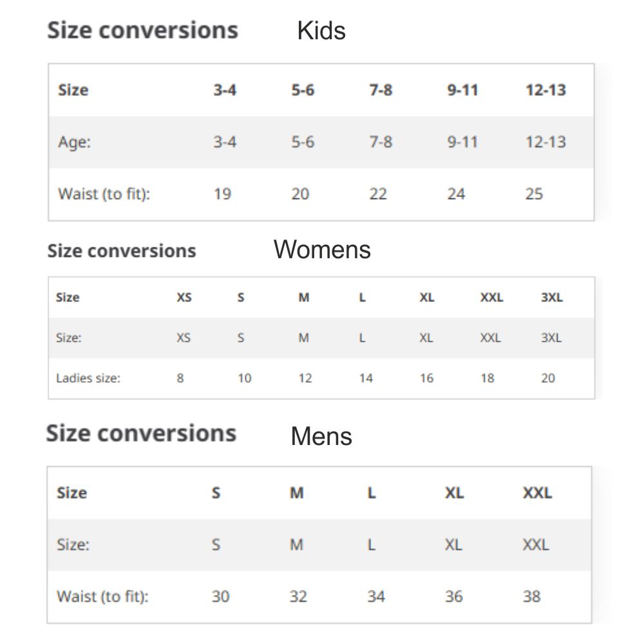
Task: Click the Womens table heading
Action: click(x=322, y=249)
